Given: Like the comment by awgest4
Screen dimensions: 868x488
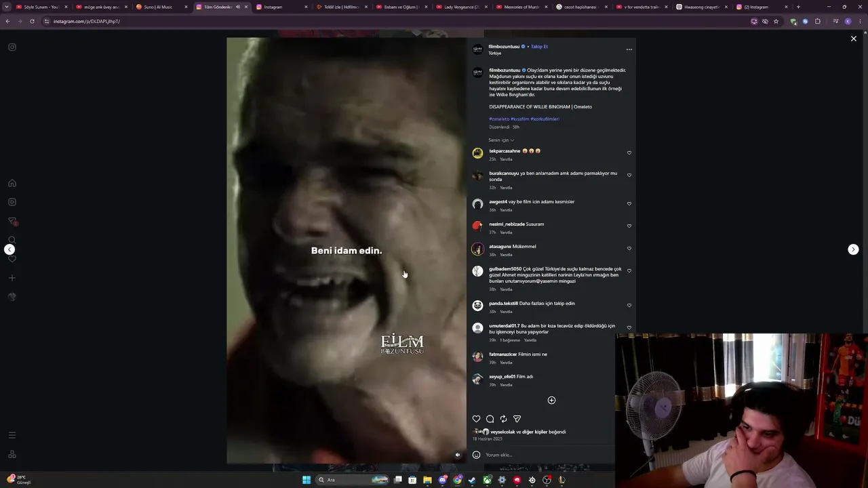Looking at the screenshot, I should 629,204.
